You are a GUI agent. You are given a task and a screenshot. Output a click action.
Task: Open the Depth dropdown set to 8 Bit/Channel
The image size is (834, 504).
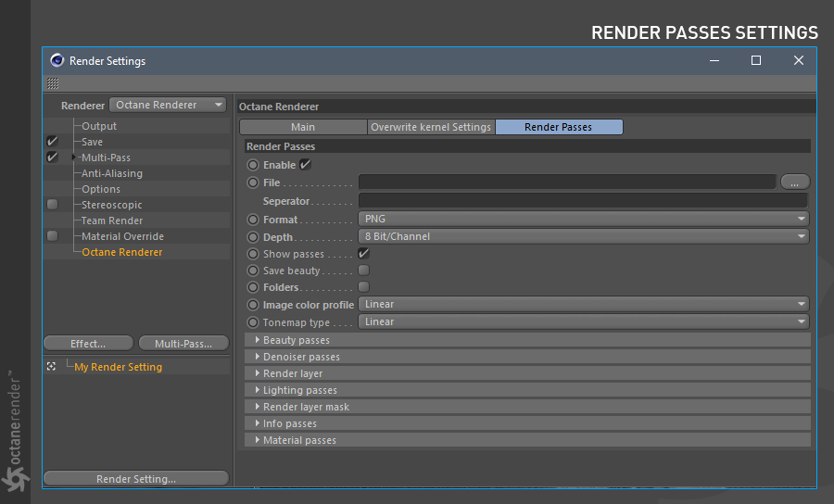pos(584,236)
